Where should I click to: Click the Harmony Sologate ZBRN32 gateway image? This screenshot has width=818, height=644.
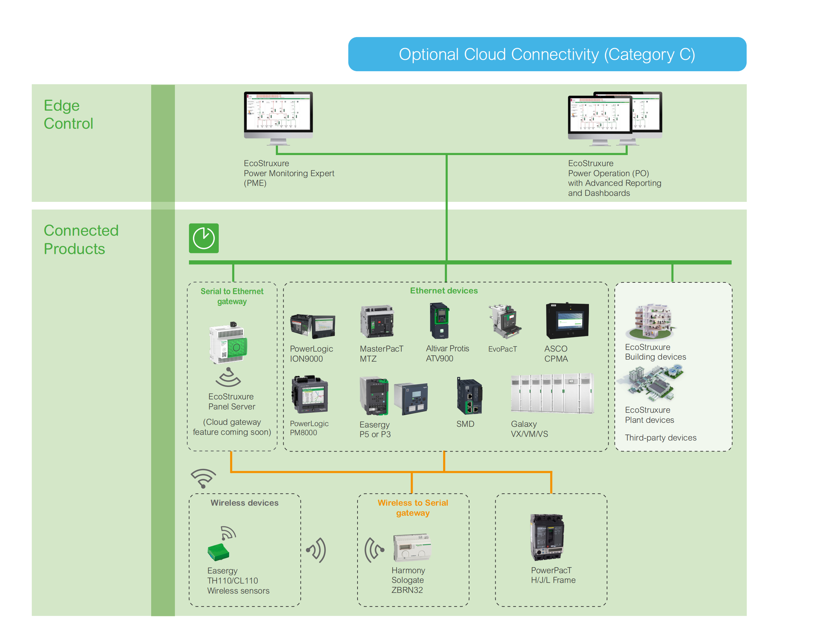(x=412, y=547)
